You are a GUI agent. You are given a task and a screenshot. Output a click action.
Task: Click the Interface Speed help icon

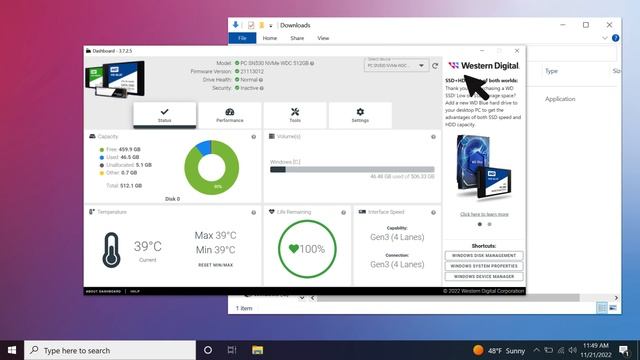(433, 212)
